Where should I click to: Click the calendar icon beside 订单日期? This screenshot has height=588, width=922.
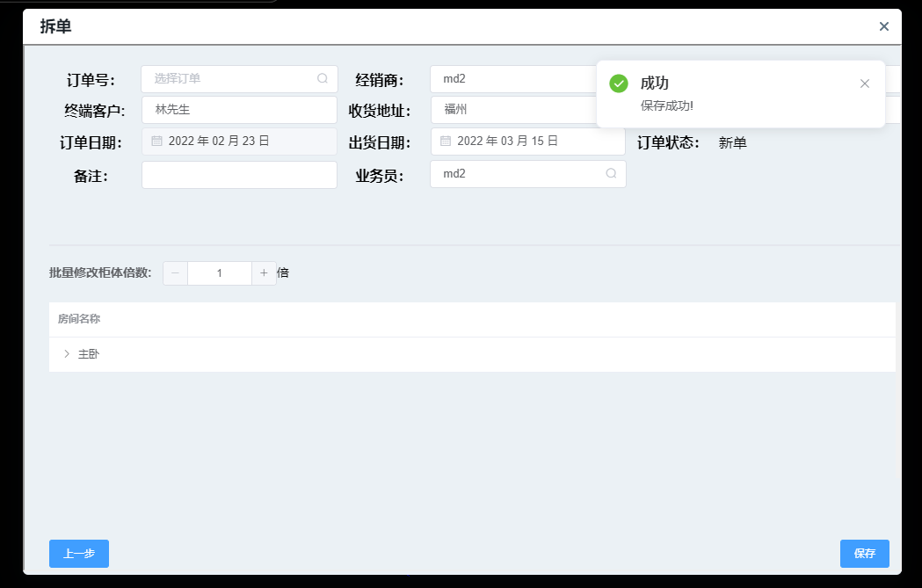coord(156,141)
